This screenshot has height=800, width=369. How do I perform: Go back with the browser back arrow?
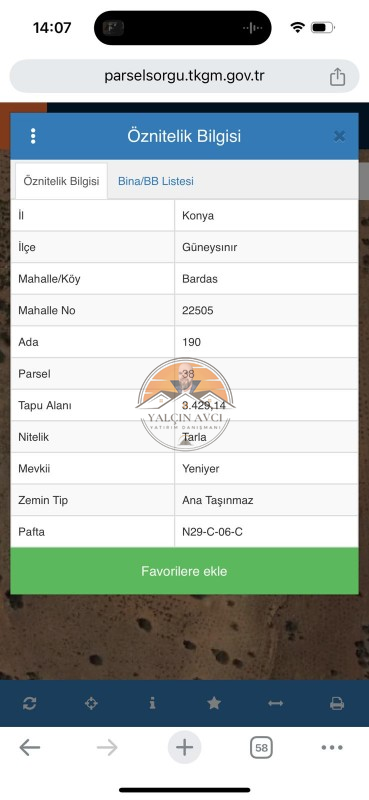click(30, 748)
